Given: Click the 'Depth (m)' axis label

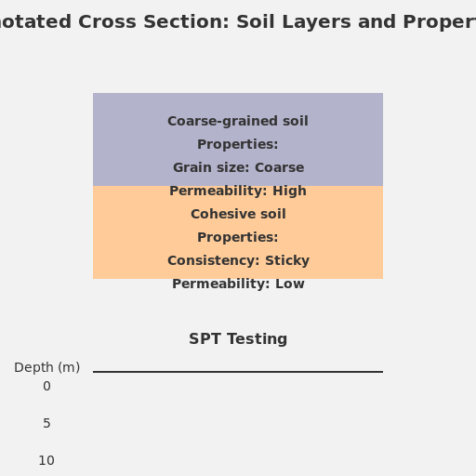Looking at the screenshot, I should (x=47, y=367).
